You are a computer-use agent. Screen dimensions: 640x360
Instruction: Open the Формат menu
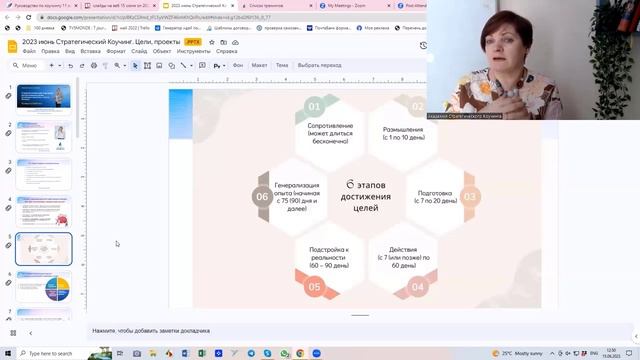pyautogui.click(x=116, y=51)
